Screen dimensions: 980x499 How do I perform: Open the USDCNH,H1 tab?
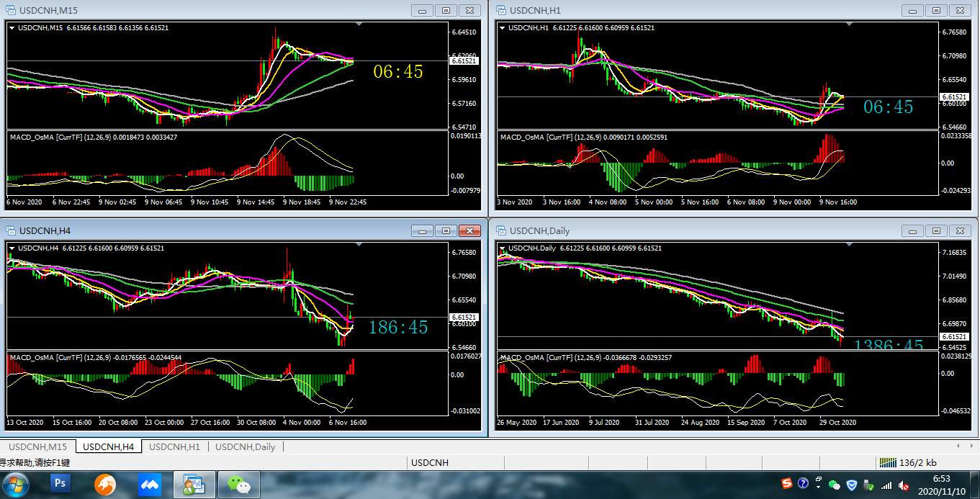pos(174,446)
